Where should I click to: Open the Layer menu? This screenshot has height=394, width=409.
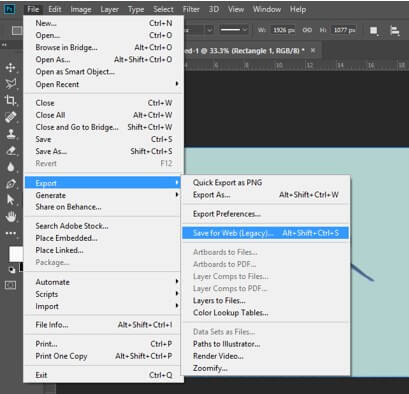110,9
